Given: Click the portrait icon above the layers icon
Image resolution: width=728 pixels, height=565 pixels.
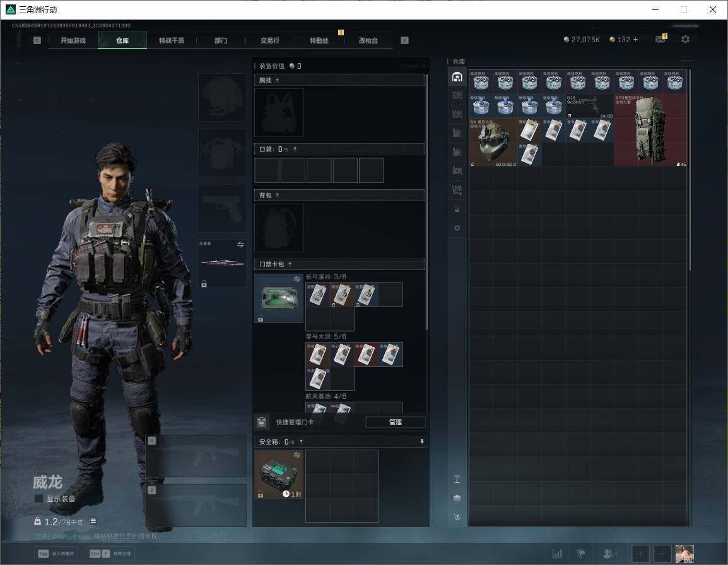Looking at the screenshot, I should [x=457, y=480].
